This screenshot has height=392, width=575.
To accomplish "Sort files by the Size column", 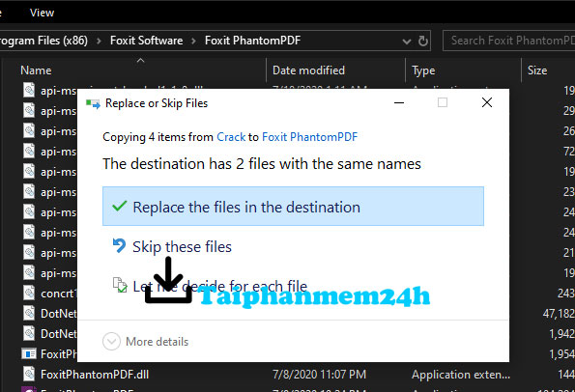I will coord(537,70).
